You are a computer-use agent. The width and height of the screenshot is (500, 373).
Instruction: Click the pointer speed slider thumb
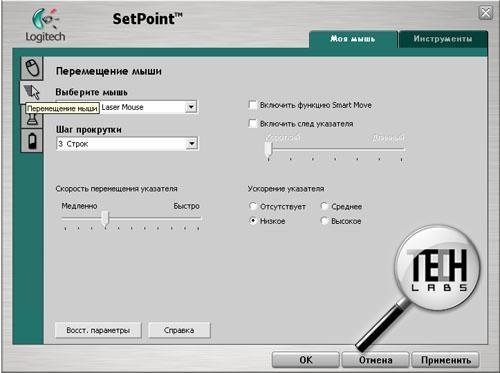click(105, 218)
